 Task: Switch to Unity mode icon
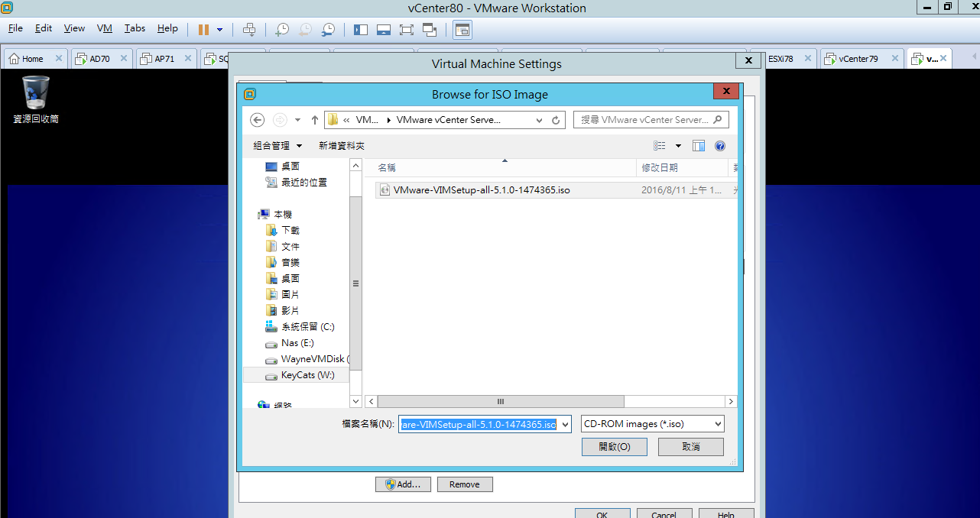click(429, 30)
